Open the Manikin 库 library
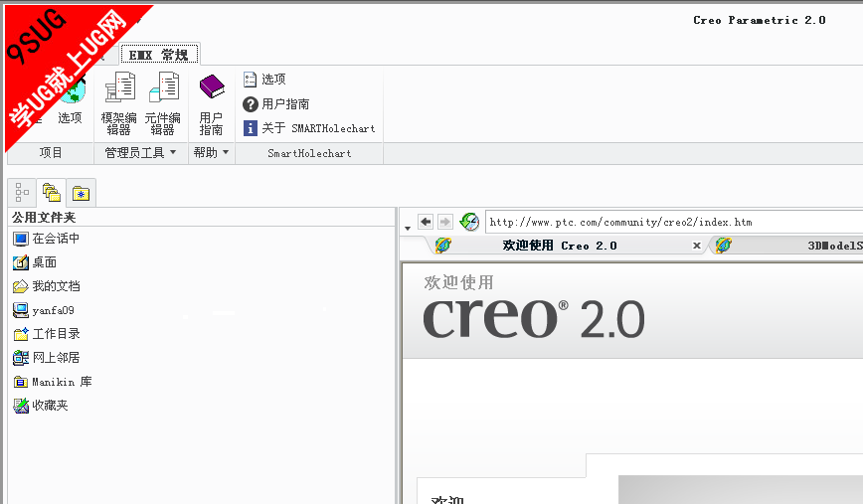The width and height of the screenshot is (863, 504). (53, 382)
